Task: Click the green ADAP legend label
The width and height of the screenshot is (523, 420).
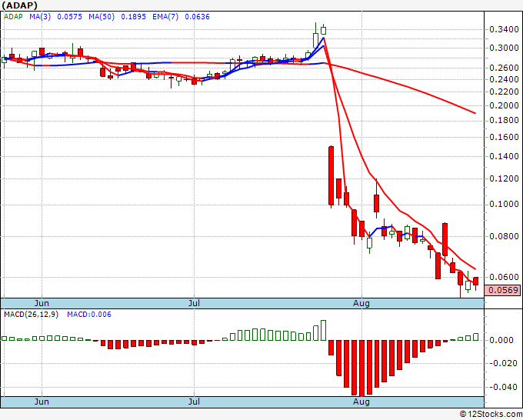Action: (13, 16)
